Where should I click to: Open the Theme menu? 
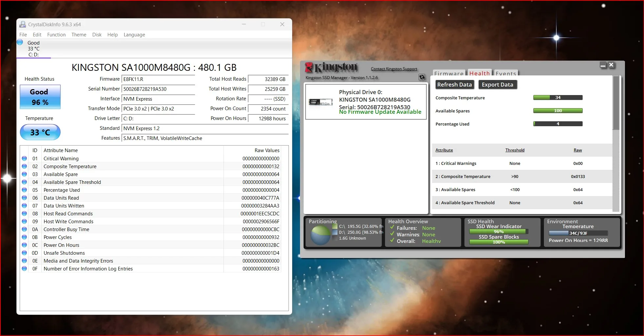(79, 35)
